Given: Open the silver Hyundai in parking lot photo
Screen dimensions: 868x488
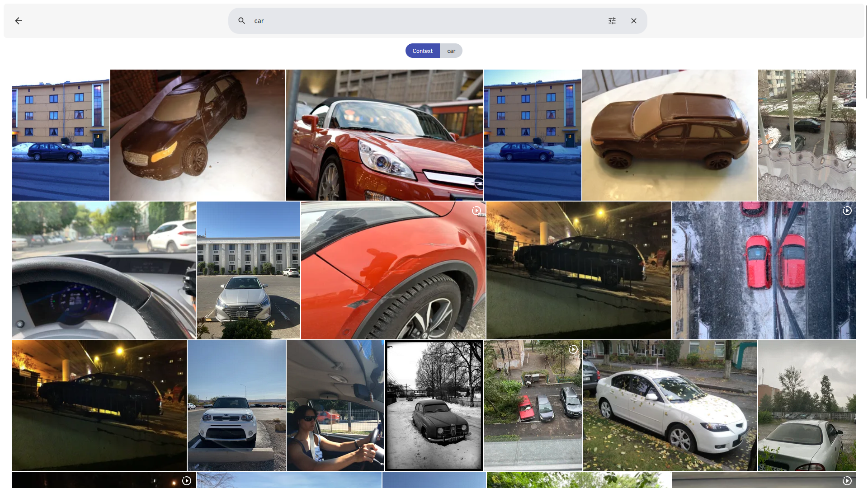Looking at the screenshot, I should (248, 270).
